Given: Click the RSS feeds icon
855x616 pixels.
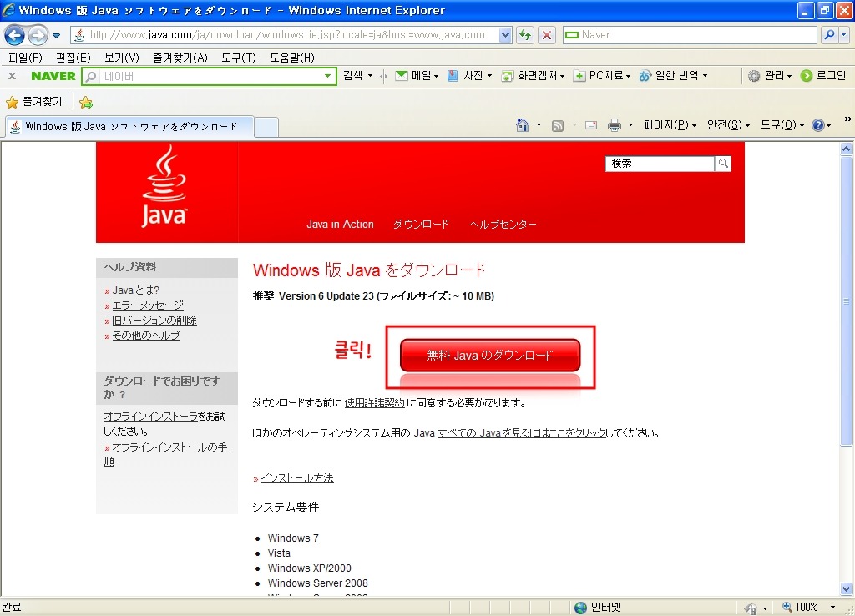Looking at the screenshot, I should coord(557,126).
